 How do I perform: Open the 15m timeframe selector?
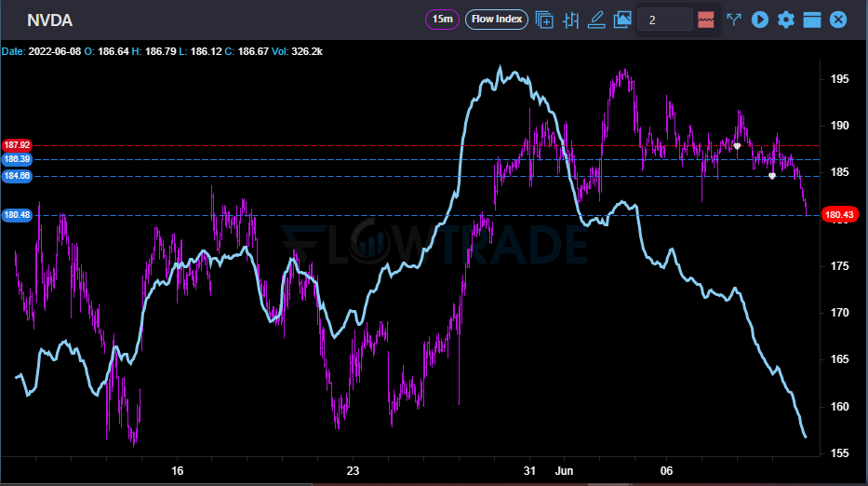(442, 20)
